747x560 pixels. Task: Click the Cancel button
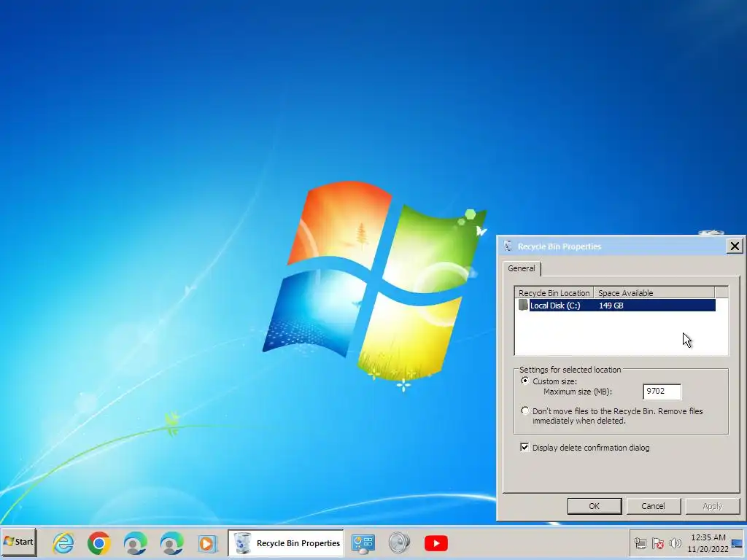coord(653,506)
